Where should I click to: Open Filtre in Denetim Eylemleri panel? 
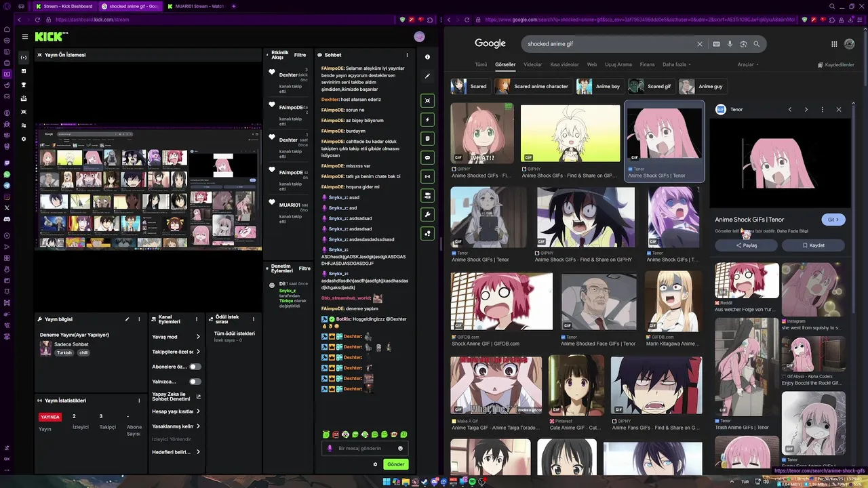pyautogui.click(x=304, y=268)
